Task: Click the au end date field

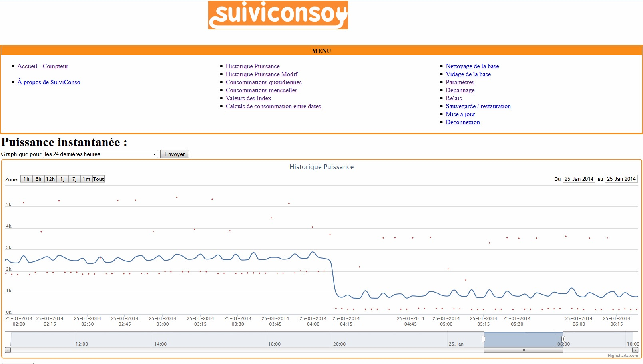Action: pyautogui.click(x=621, y=179)
